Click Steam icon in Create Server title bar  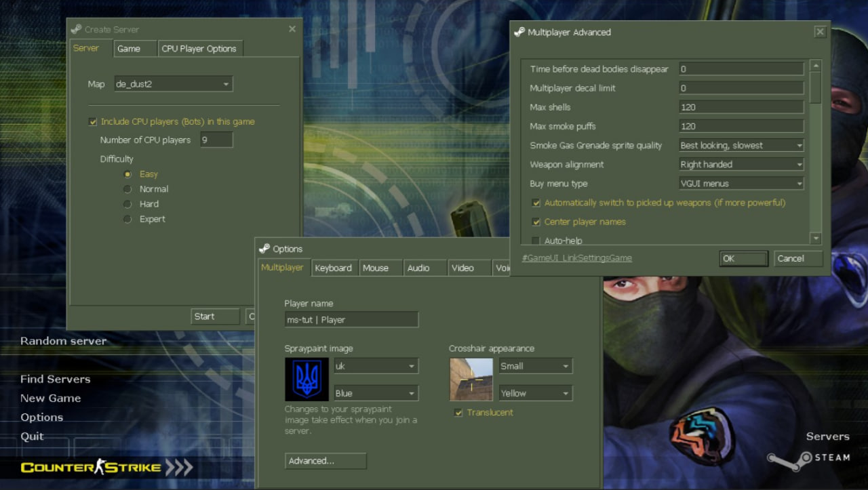click(76, 29)
